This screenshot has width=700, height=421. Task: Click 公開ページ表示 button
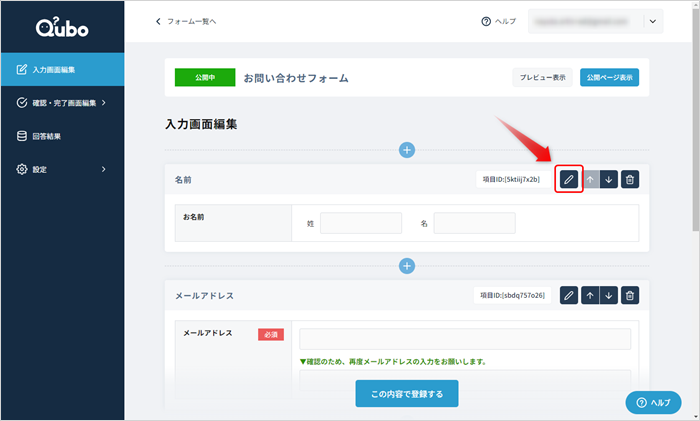click(609, 77)
